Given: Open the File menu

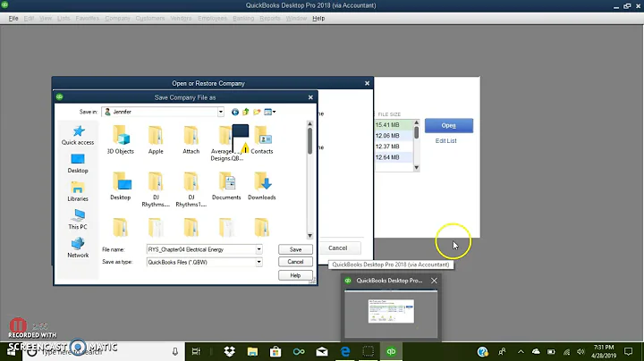Looking at the screenshot, I should (x=13, y=19).
